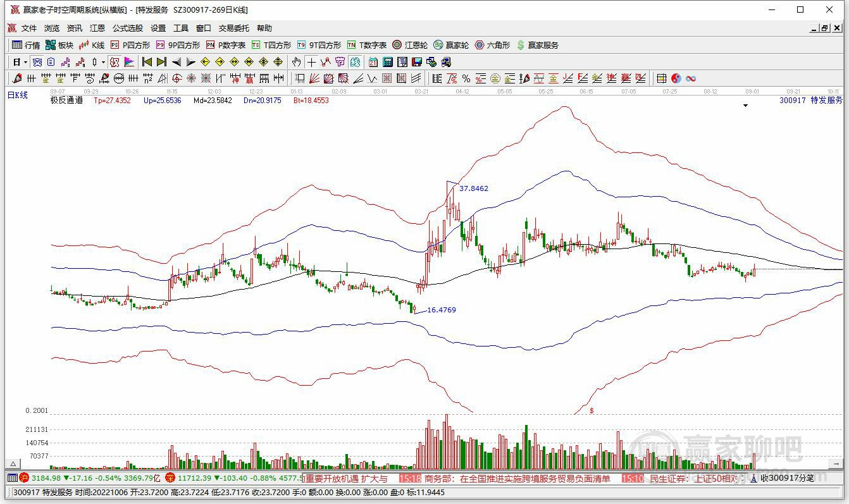Open the 六角形 hexagon tool
Viewport: 849px width, 504px height.
[492, 45]
